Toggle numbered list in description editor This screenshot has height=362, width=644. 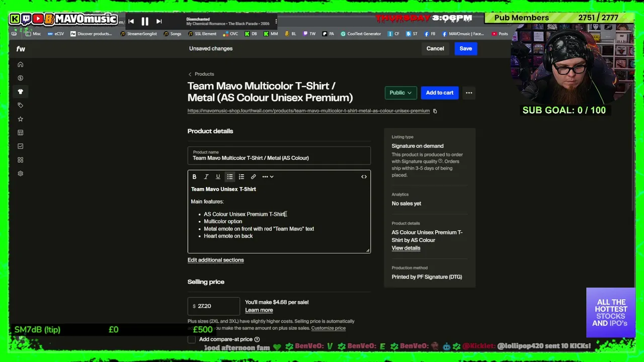pos(242,176)
